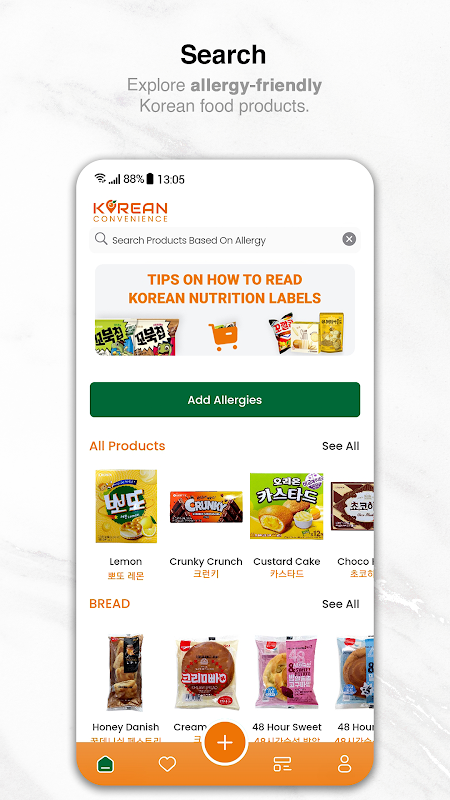The width and height of the screenshot is (450, 800).
Task: Open the profile person icon
Action: click(345, 764)
